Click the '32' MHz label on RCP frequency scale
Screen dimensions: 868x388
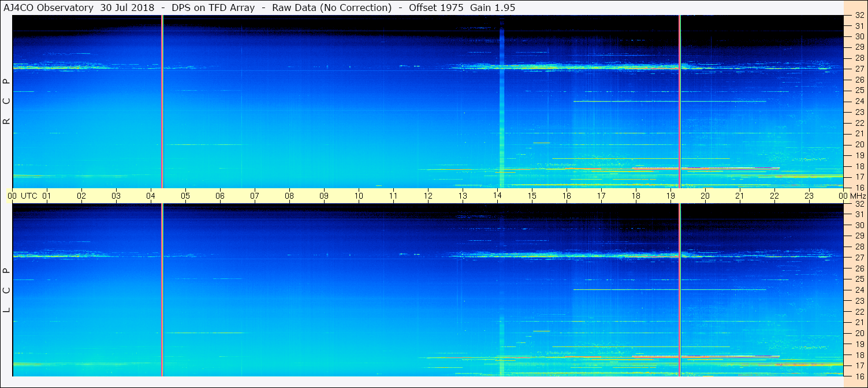coord(859,16)
